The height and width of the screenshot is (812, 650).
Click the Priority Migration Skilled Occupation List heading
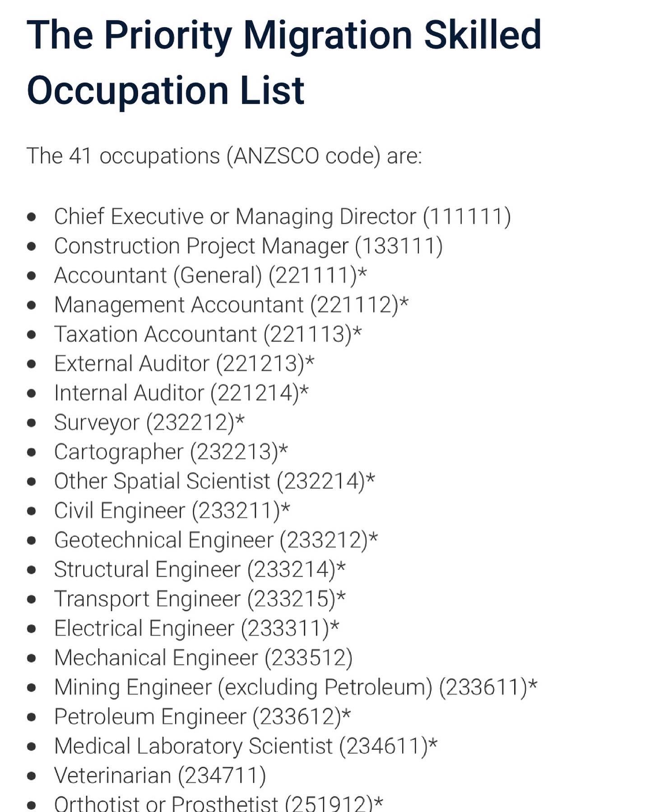pyautogui.click(x=284, y=62)
